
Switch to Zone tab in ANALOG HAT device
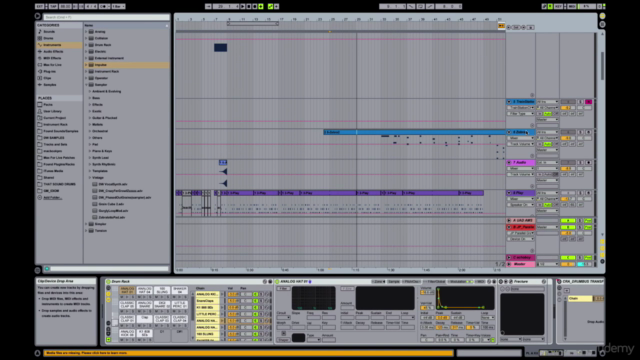point(378,282)
